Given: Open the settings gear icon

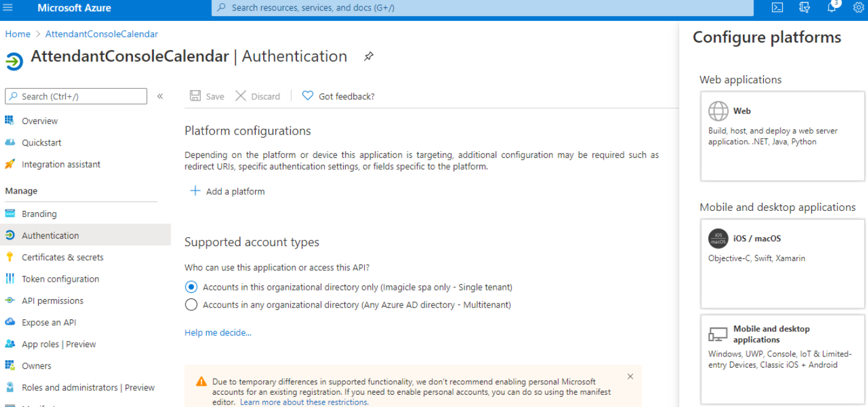Looking at the screenshot, I should point(859,7).
